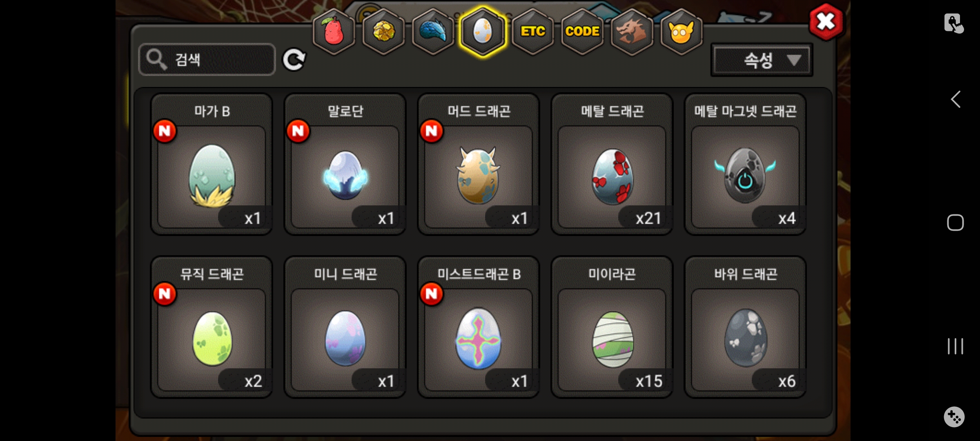This screenshot has height=441, width=980.
Task: Open the red fruit food tab
Action: (x=334, y=32)
